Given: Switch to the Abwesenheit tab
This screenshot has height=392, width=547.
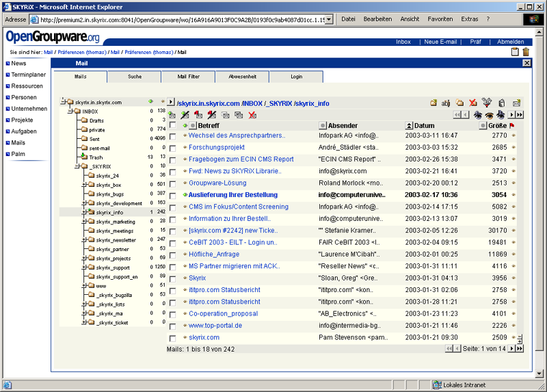Looking at the screenshot, I should click(x=243, y=77).
